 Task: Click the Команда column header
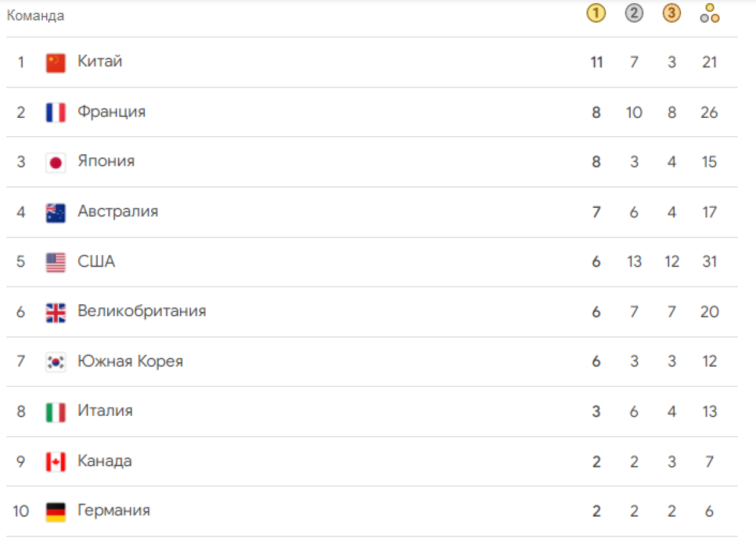(35, 16)
